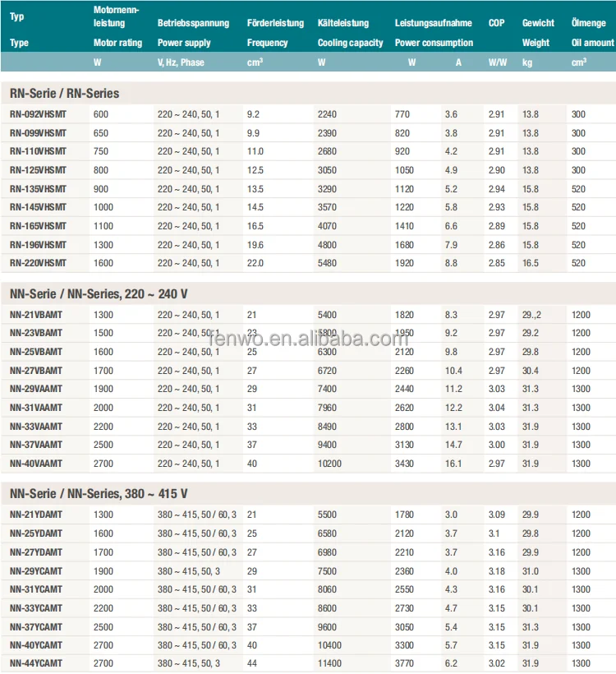Select the RN-220VHSMT model row label
The height and width of the screenshot is (674, 616).
click(38, 263)
